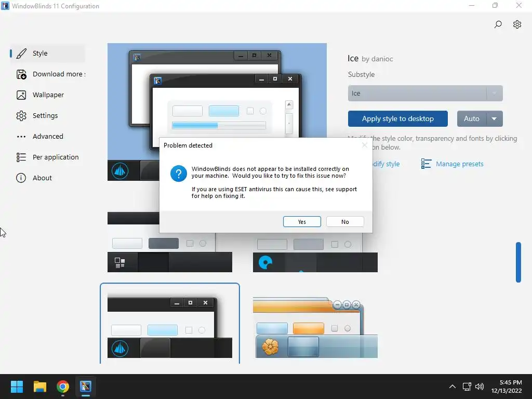Image resolution: width=532 pixels, height=399 pixels.
Task: Click the blue question mark dialog icon
Action: pos(179,174)
